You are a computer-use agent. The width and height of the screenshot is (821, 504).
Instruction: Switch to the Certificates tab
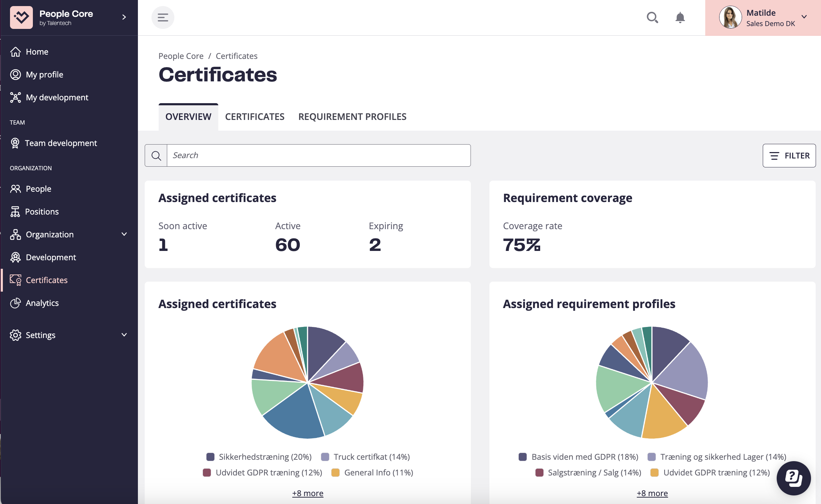(254, 117)
